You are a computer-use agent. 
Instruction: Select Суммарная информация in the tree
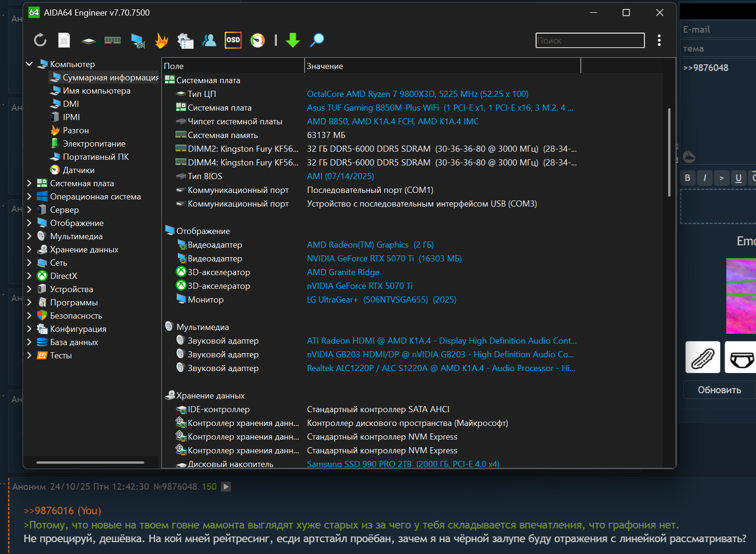point(104,77)
